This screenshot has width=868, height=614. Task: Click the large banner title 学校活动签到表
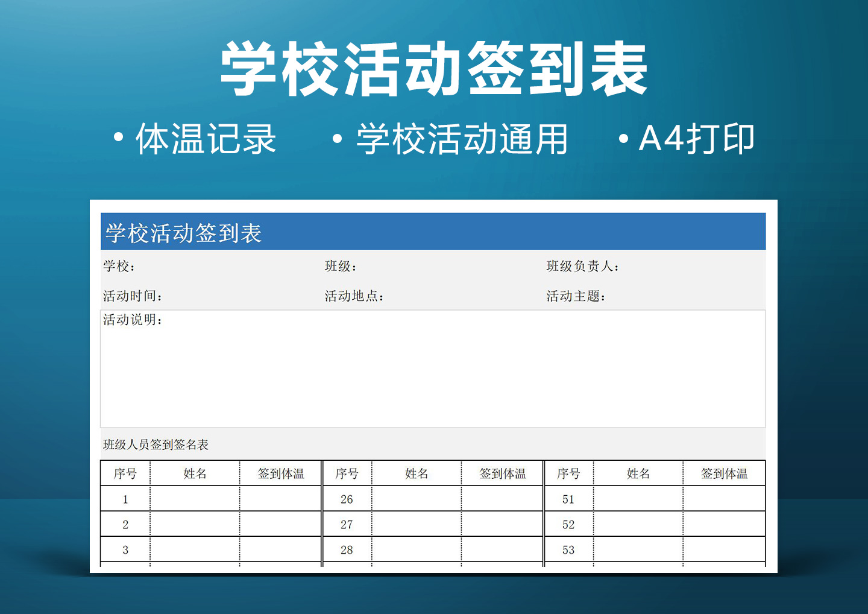click(434, 69)
